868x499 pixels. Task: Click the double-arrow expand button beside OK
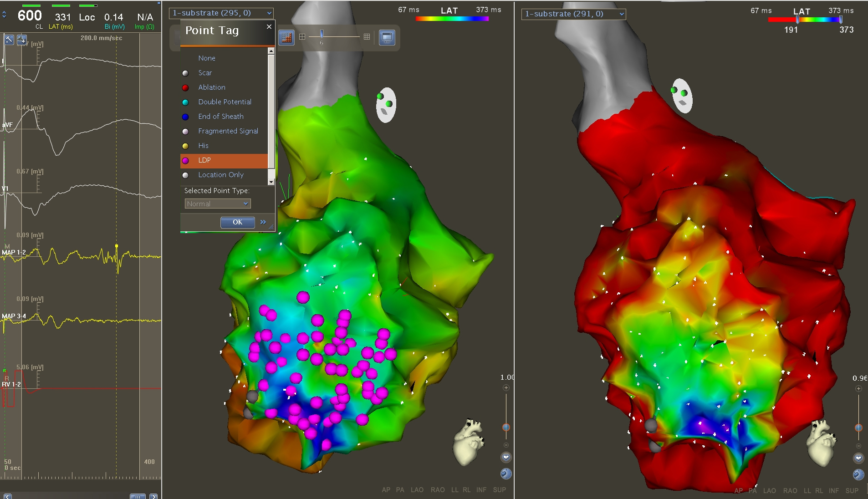click(x=263, y=222)
